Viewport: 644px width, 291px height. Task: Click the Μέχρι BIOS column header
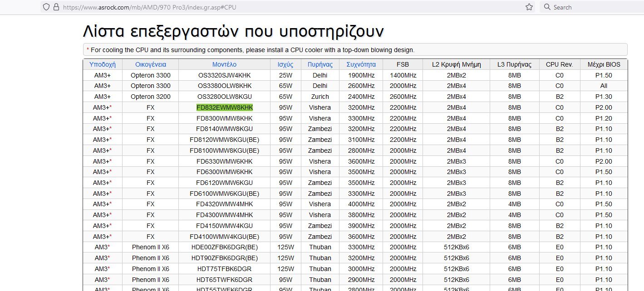click(604, 64)
